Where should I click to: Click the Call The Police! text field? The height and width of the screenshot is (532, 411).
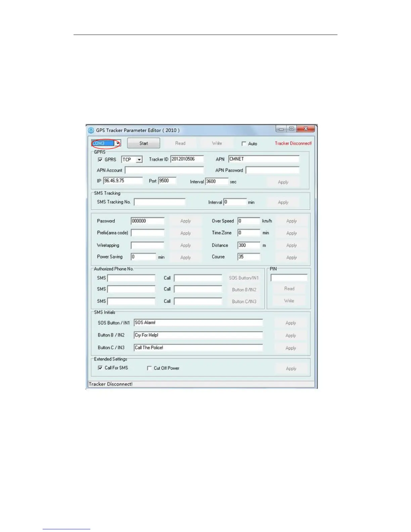pos(198,348)
